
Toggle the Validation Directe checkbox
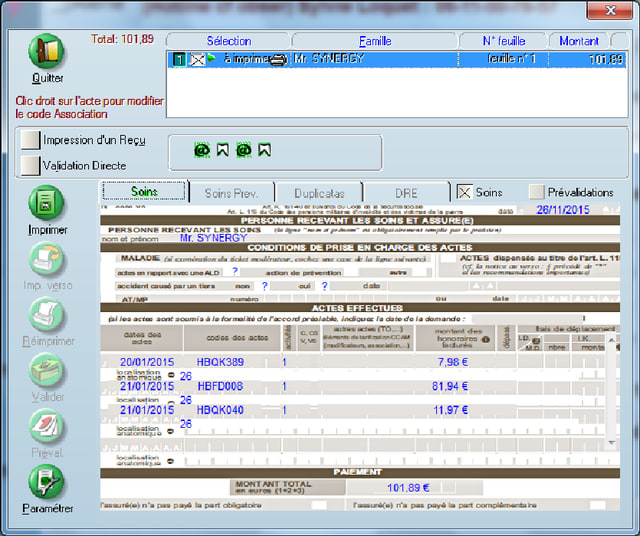click(28, 165)
